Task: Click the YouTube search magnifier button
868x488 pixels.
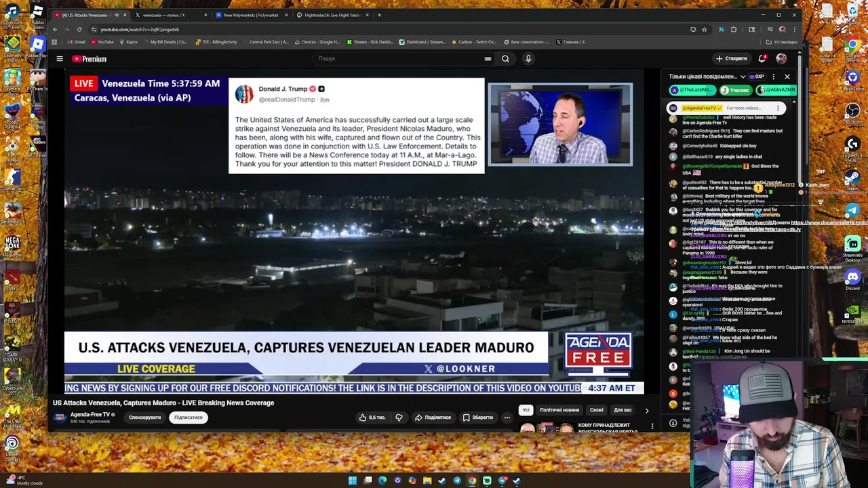Action: pos(505,59)
